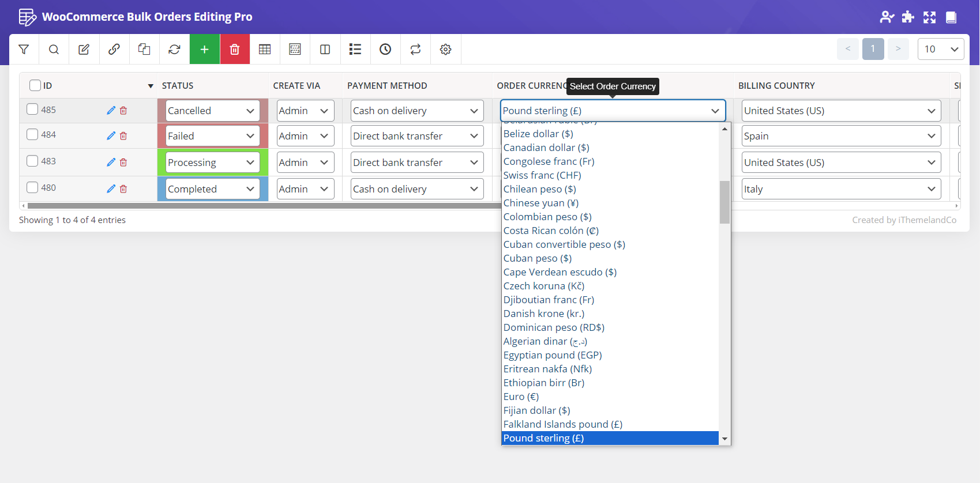Go to page 1 in pagination
The width and height of the screenshot is (980, 483).
(x=873, y=49)
